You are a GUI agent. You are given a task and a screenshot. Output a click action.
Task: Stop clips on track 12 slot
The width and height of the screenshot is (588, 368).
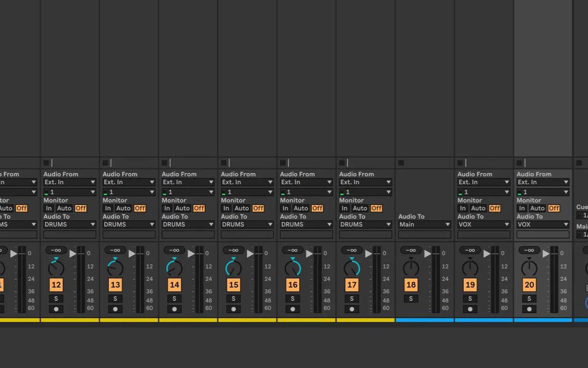(x=46, y=163)
